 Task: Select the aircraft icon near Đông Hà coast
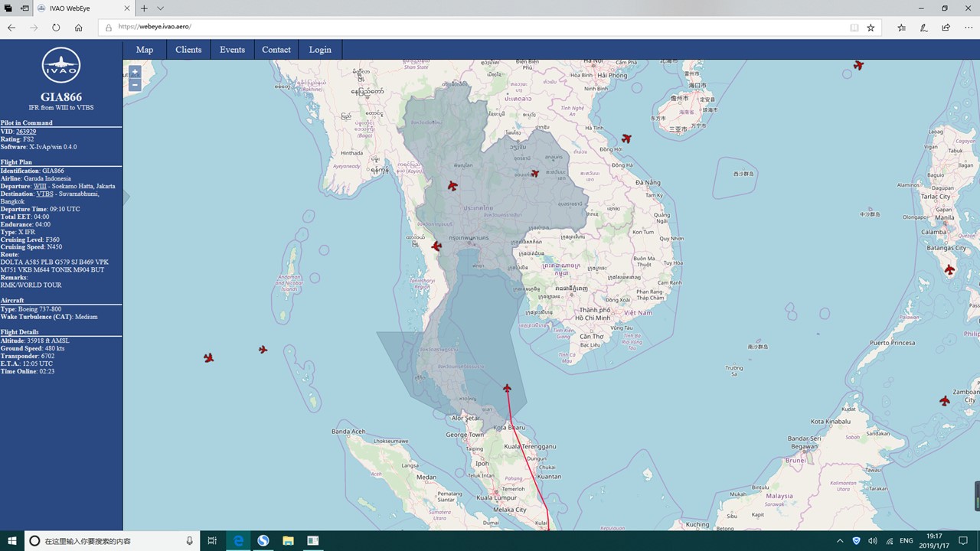(x=626, y=139)
